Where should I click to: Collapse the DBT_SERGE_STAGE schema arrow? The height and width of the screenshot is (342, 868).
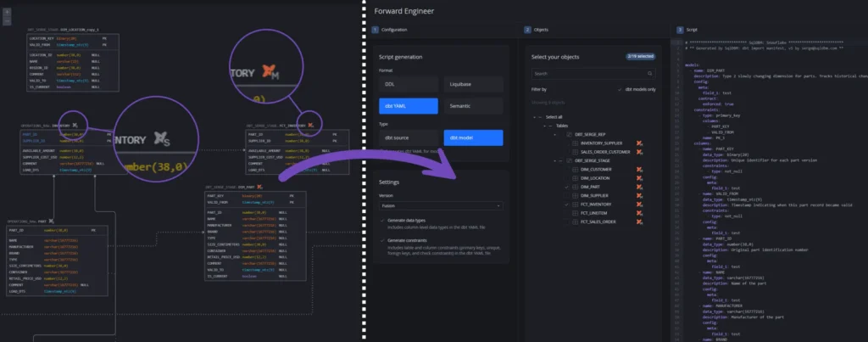click(x=554, y=160)
